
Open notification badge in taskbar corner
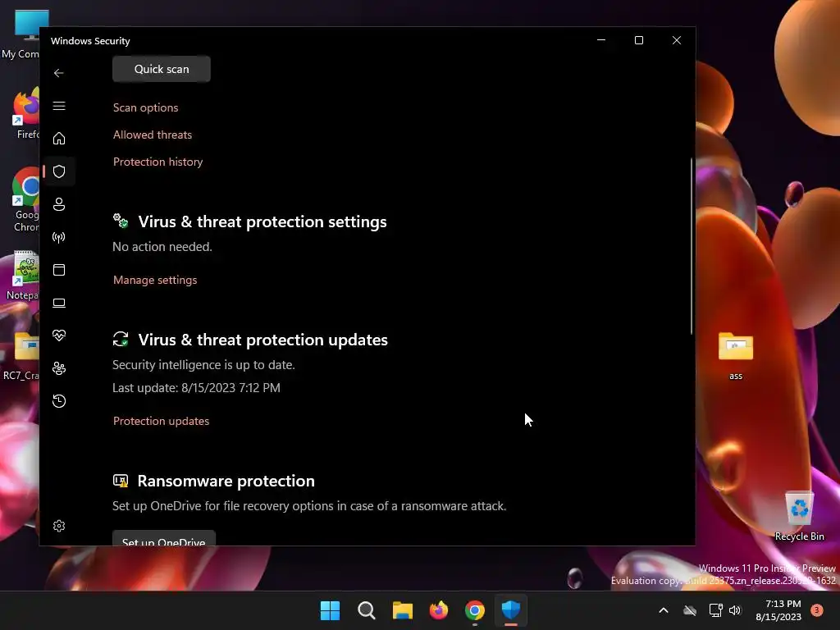click(817, 610)
